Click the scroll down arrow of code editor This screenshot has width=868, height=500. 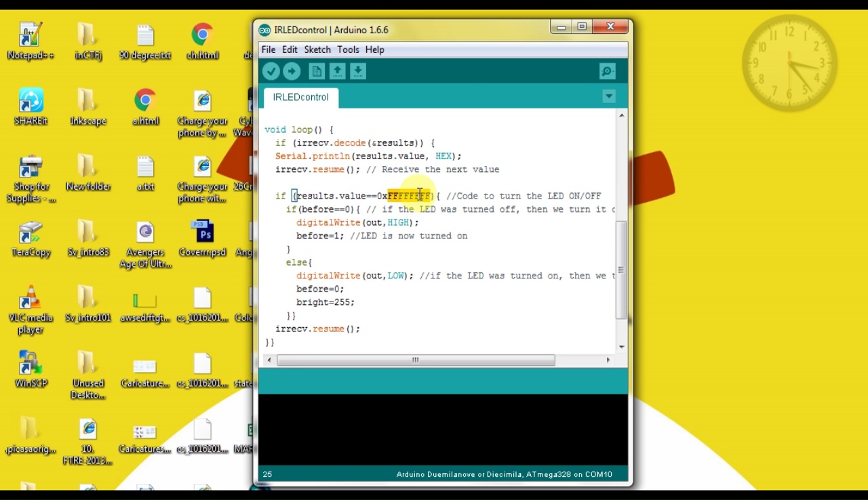pyautogui.click(x=621, y=346)
